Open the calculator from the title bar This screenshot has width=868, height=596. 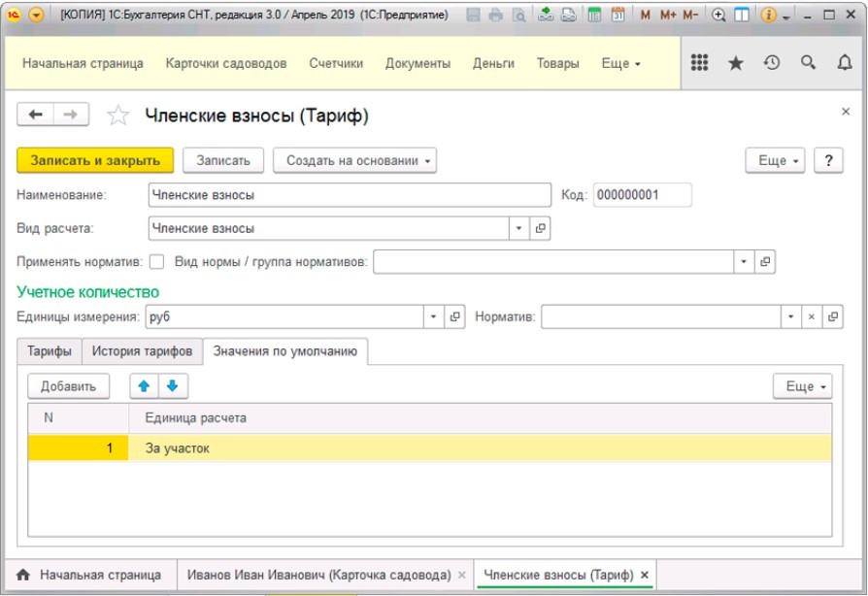coord(593,16)
